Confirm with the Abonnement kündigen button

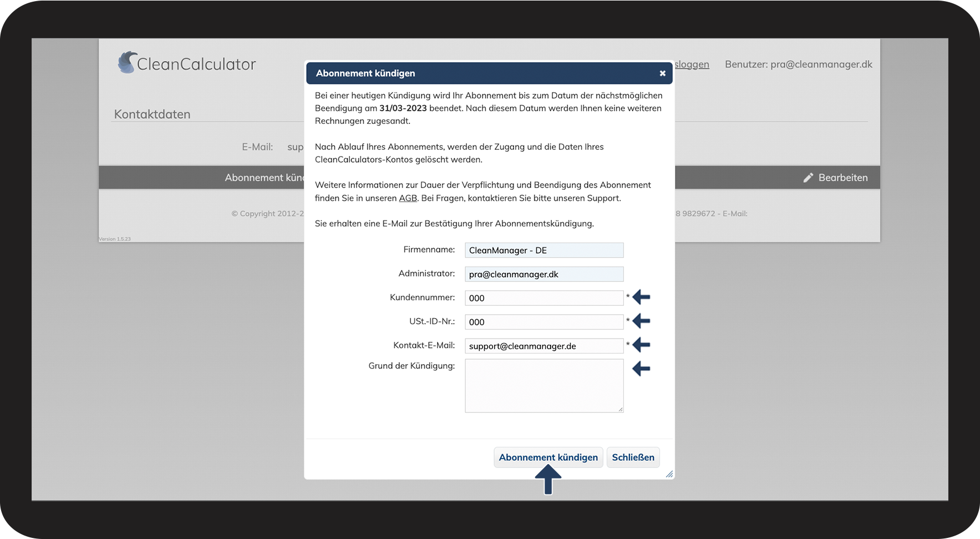point(548,457)
